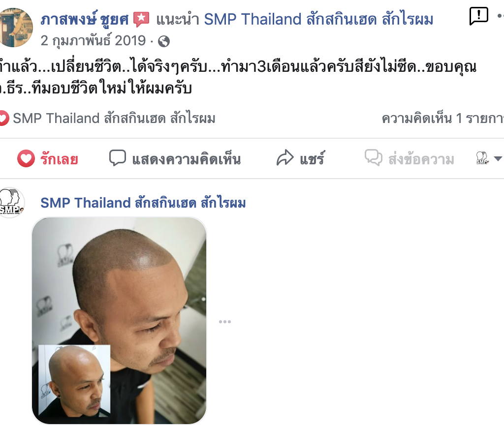Viewport: 504px width, 429px height.
Task: Open the comment options three-dots menu
Action: click(x=224, y=322)
